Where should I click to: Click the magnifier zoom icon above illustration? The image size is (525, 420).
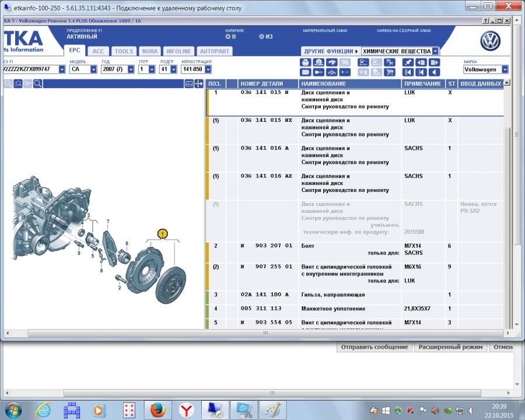tap(38, 84)
